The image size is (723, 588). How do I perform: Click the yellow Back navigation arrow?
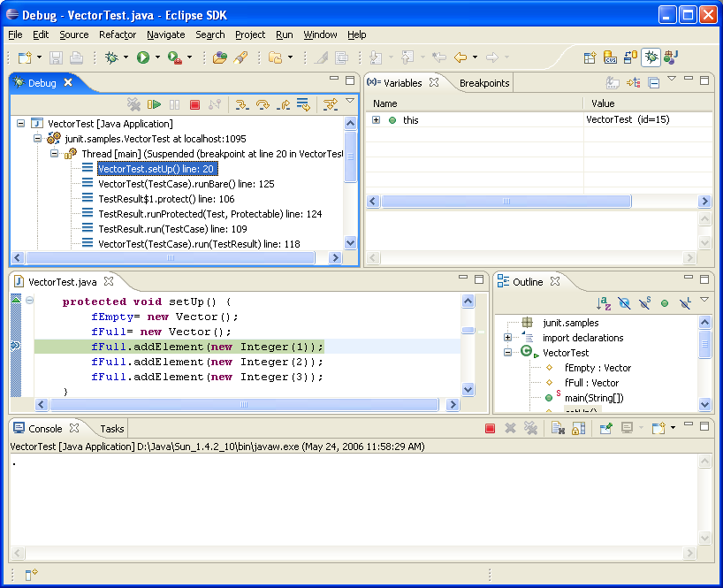pos(460,57)
